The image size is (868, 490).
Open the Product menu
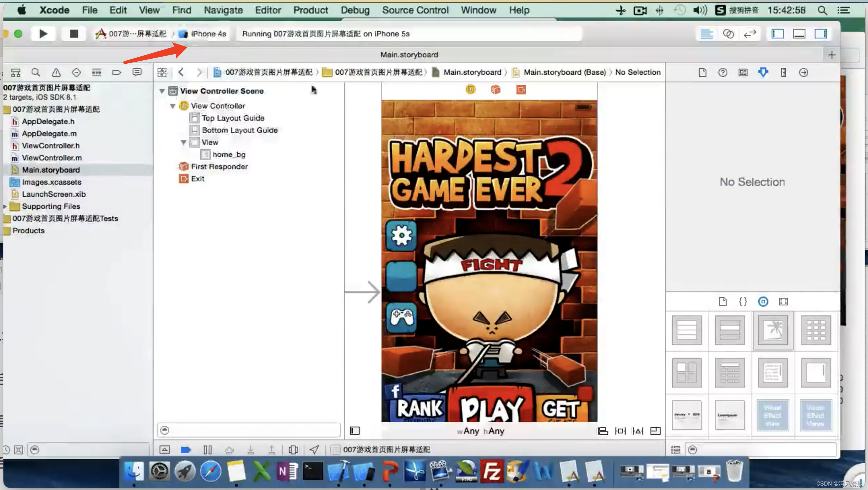tap(311, 10)
